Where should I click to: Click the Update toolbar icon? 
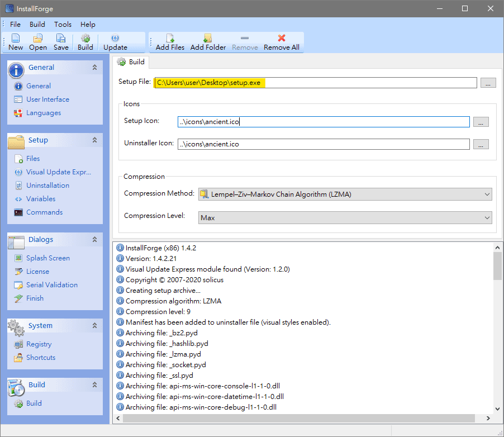point(115,38)
